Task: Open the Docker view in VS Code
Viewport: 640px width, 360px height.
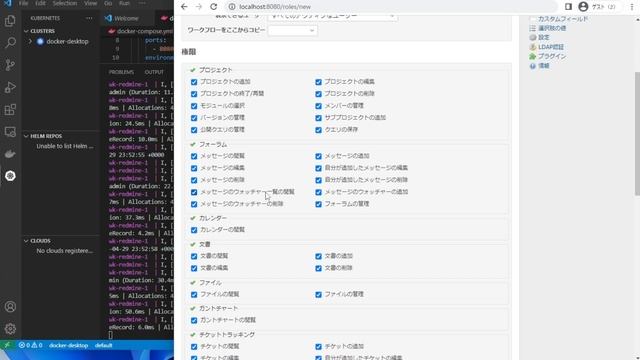Action: point(10,154)
